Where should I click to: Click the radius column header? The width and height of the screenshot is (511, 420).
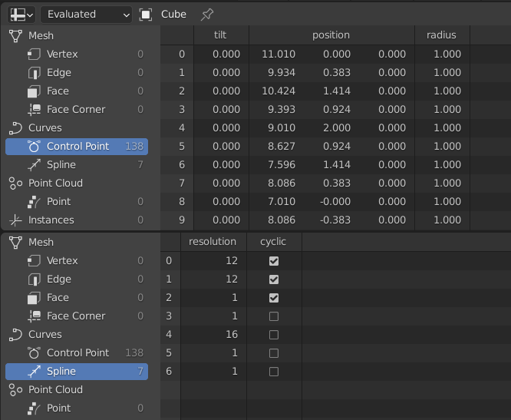click(x=442, y=35)
